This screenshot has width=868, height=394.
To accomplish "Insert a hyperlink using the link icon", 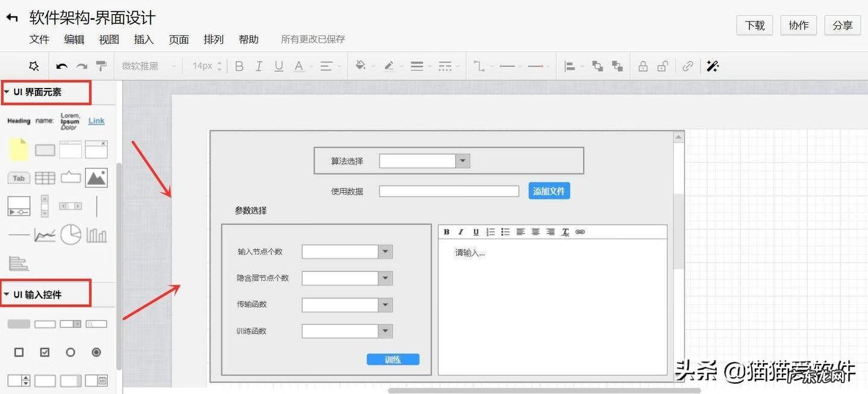I will click(688, 66).
